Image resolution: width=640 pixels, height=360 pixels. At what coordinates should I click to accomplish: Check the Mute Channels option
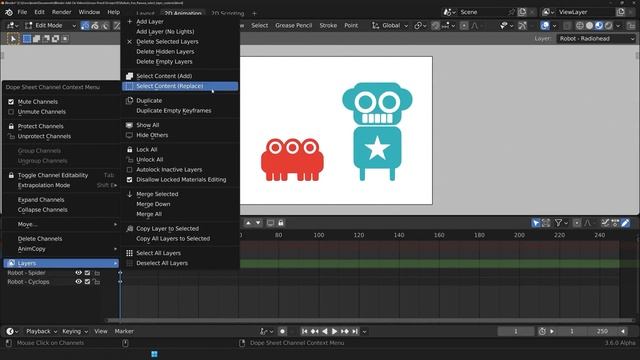pos(11,102)
